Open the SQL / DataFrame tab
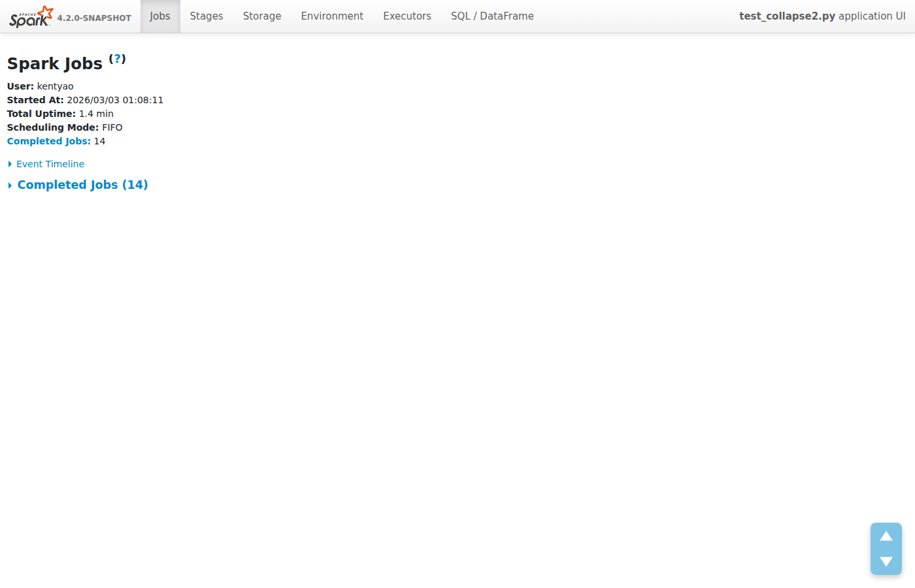Screen dimensions: 915x588 tap(492, 16)
